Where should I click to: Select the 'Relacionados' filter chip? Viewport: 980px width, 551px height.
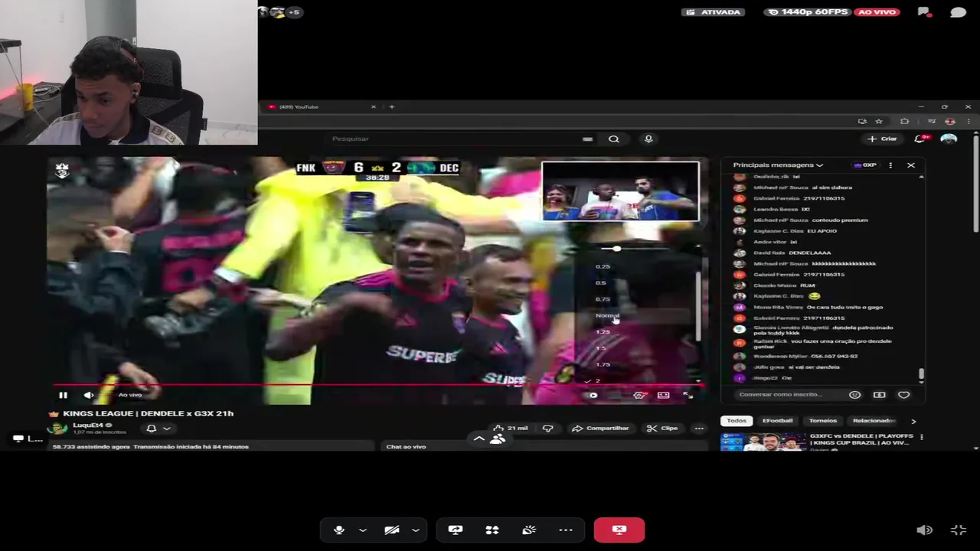[874, 421]
